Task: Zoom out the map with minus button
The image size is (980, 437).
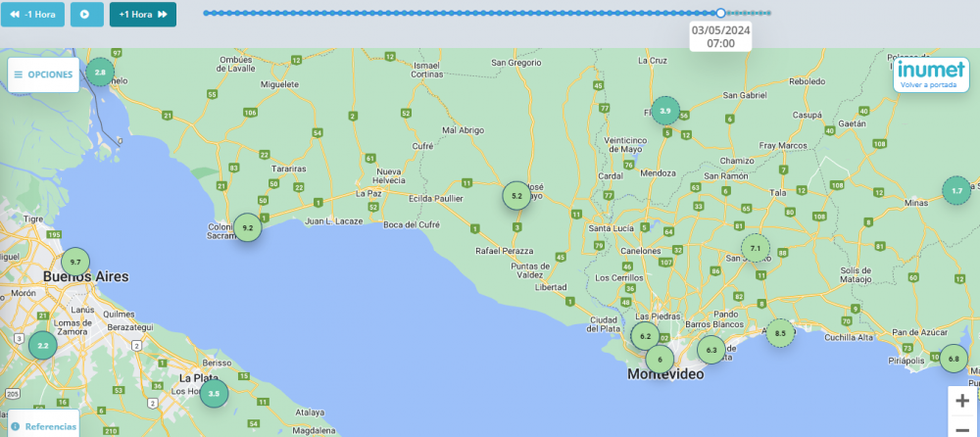Action: (x=962, y=428)
